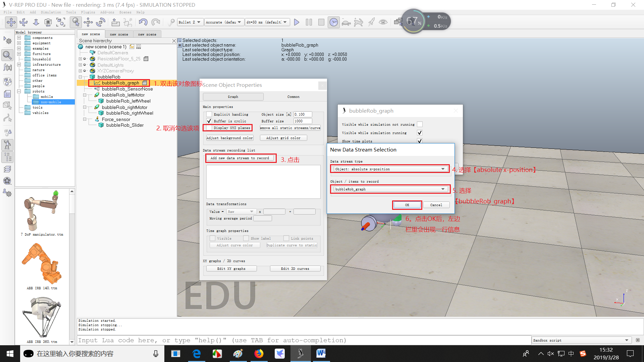Select the object move toolbar icon
Viewport: 644px width, 362px height.
88,22
